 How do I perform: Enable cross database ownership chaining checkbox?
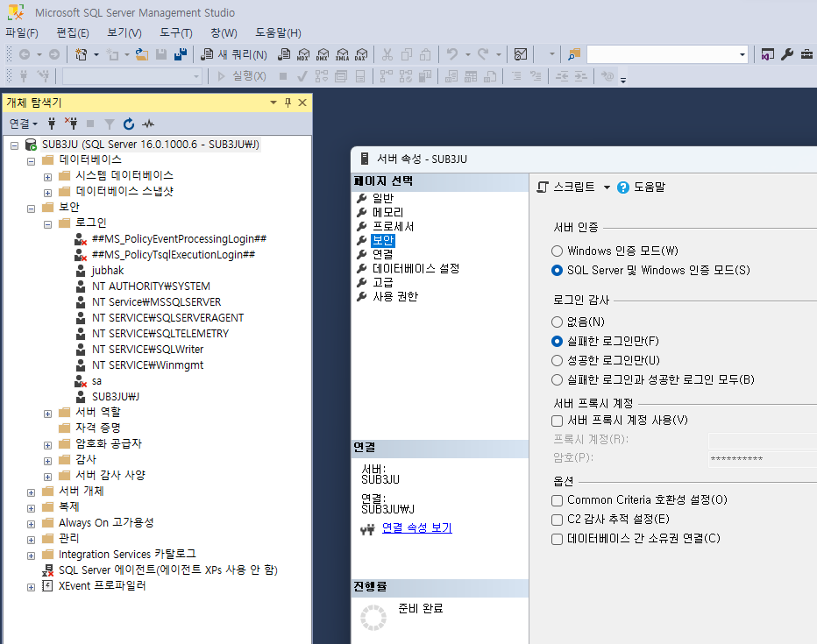(x=557, y=539)
